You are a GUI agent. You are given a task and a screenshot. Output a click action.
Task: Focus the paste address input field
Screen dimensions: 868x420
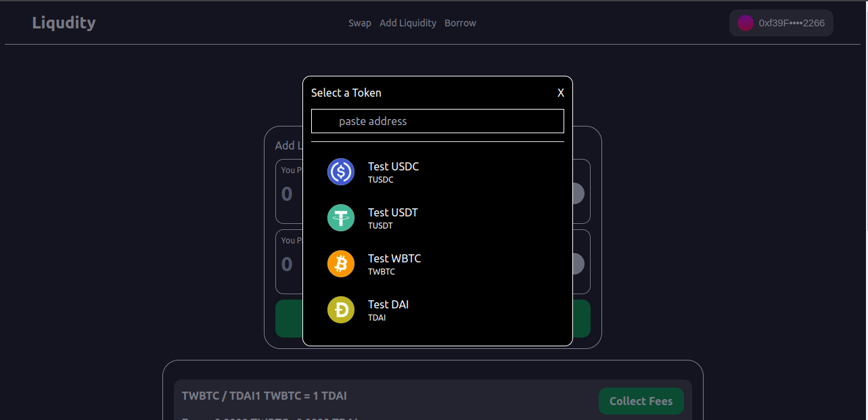click(x=437, y=121)
